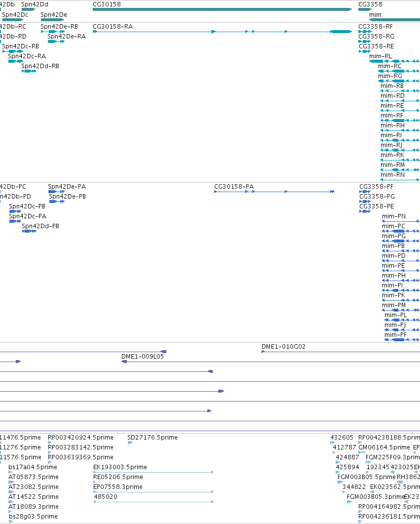Select the mim-RL transcript label
Image resolution: width=420 pixels, height=524 pixels.
pos(381,56)
